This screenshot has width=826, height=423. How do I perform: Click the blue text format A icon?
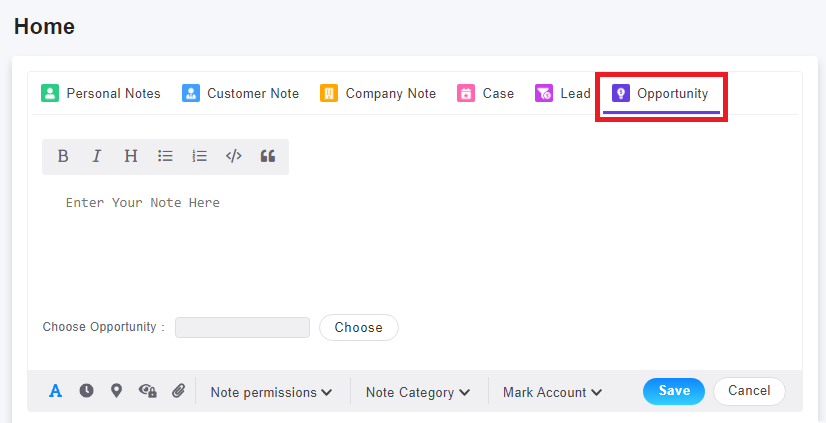coord(55,391)
